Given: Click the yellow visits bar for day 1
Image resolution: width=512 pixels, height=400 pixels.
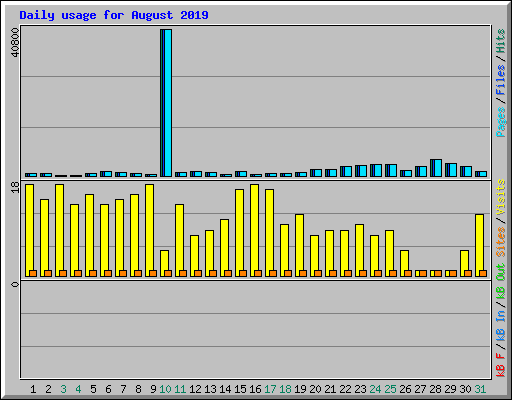Looking at the screenshot, I should coord(29,230).
